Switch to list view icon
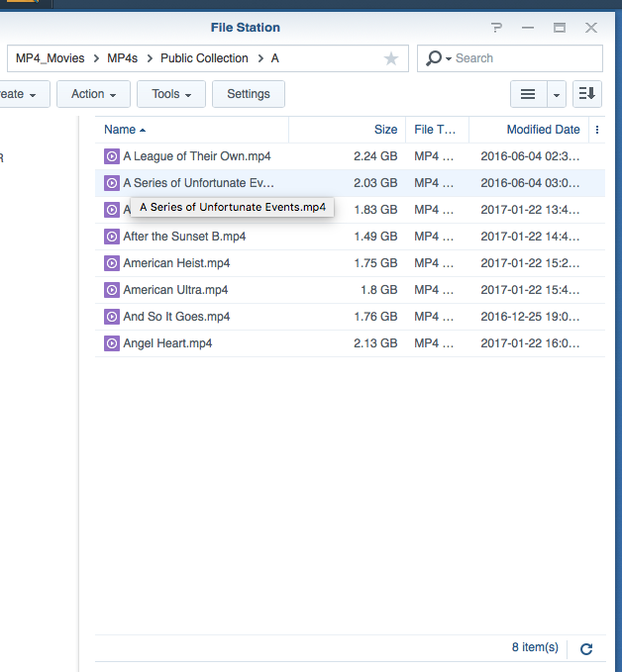This screenshot has height=672, width=622. tap(528, 94)
